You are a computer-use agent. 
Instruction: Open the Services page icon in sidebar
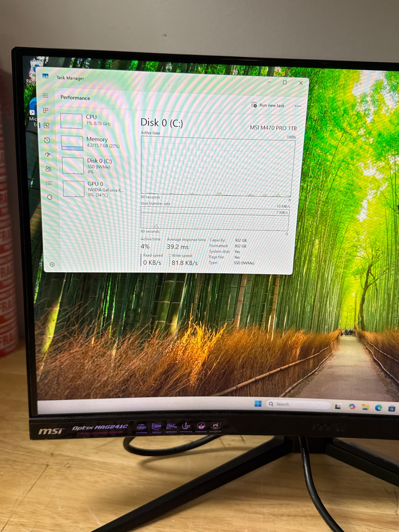point(49,197)
